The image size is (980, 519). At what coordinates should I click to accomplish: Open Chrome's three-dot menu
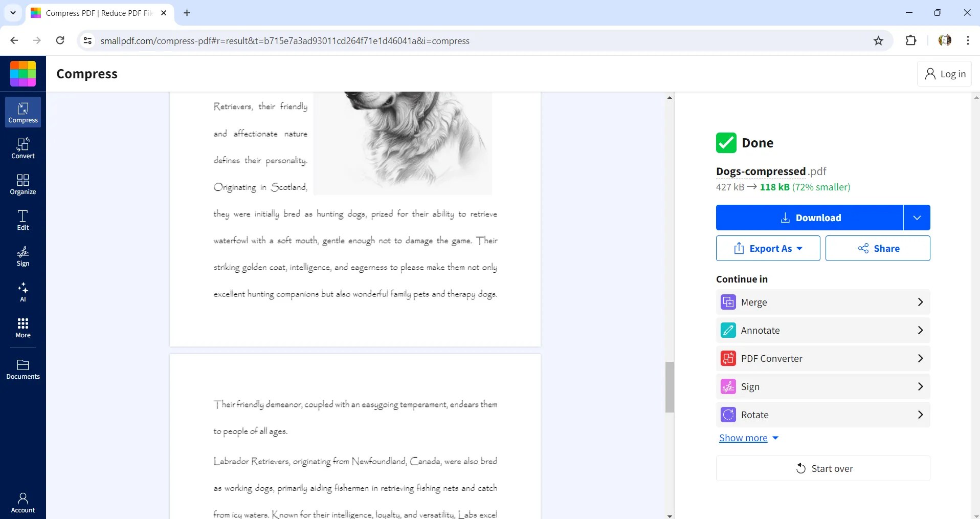point(967,40)
